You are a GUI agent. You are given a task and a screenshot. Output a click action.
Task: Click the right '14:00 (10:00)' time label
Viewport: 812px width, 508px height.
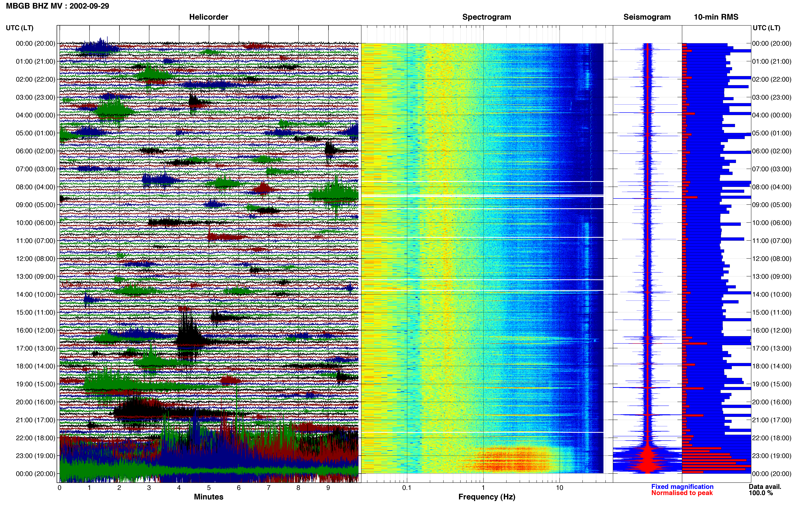click(x=772, y=295)
